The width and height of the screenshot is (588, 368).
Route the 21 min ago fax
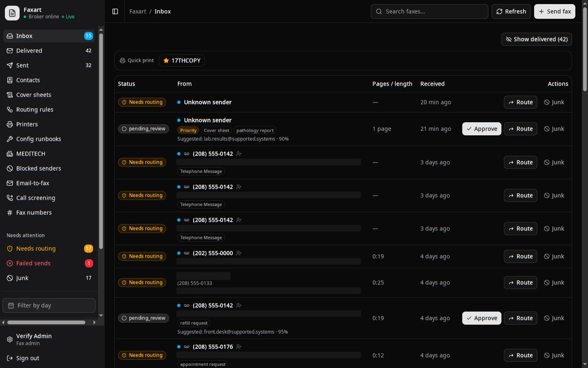point(521,129)
